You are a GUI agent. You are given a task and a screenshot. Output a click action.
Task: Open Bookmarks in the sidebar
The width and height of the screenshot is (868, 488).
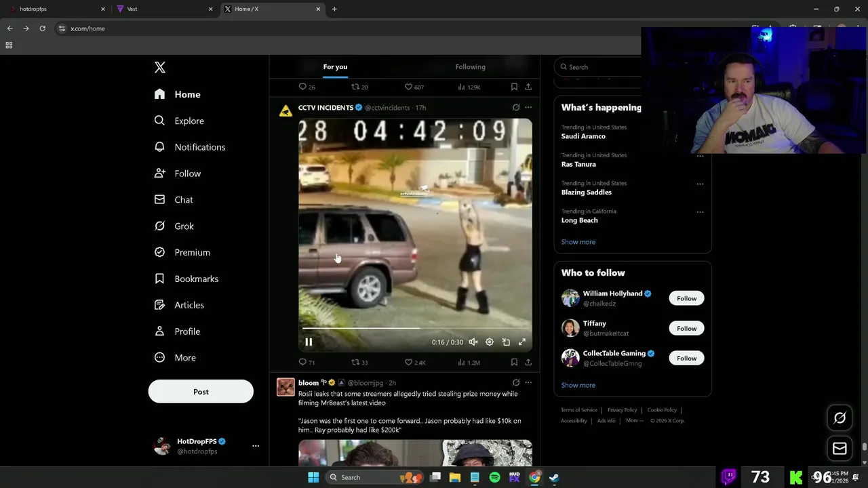point(186,279)
